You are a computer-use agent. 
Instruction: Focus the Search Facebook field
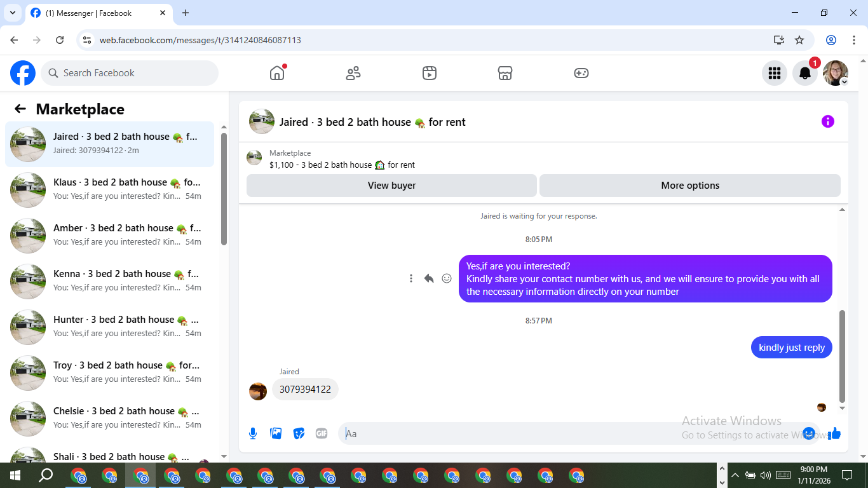point(130,73)
